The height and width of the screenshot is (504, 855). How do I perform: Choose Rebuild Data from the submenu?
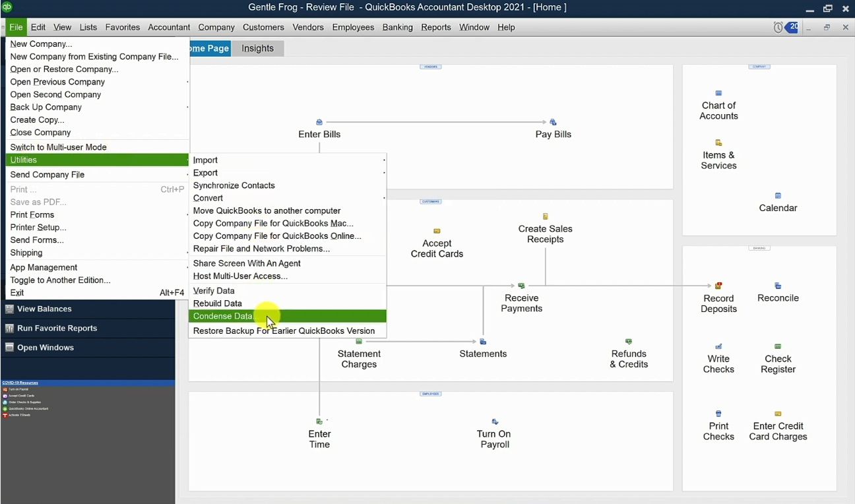coord(288,303)
